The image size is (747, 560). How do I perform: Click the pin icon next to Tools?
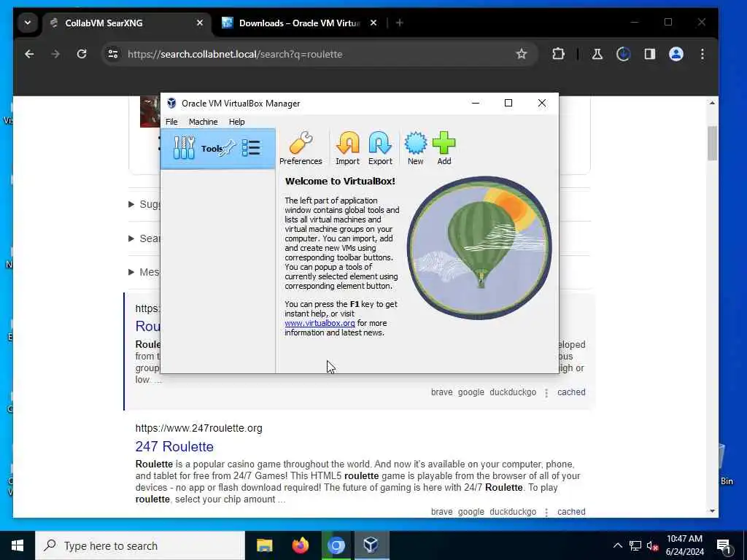pyautogui.click(x=228, y=147)
